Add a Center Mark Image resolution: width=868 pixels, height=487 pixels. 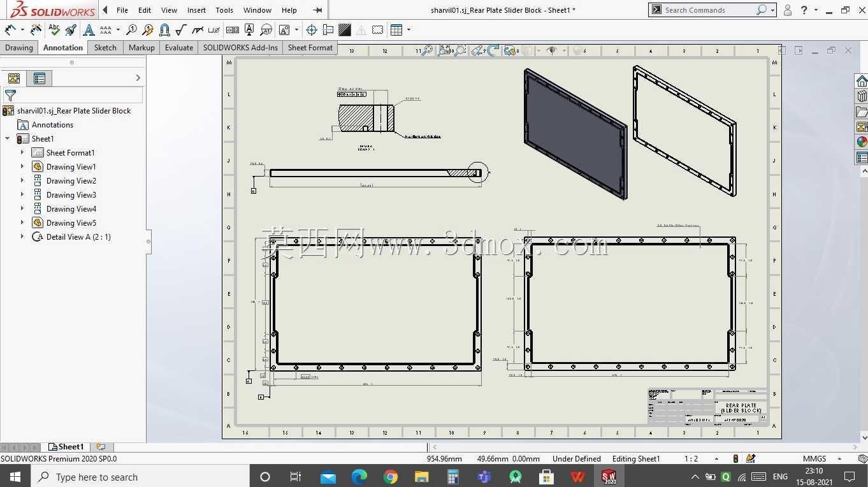[x=312, y=29]
